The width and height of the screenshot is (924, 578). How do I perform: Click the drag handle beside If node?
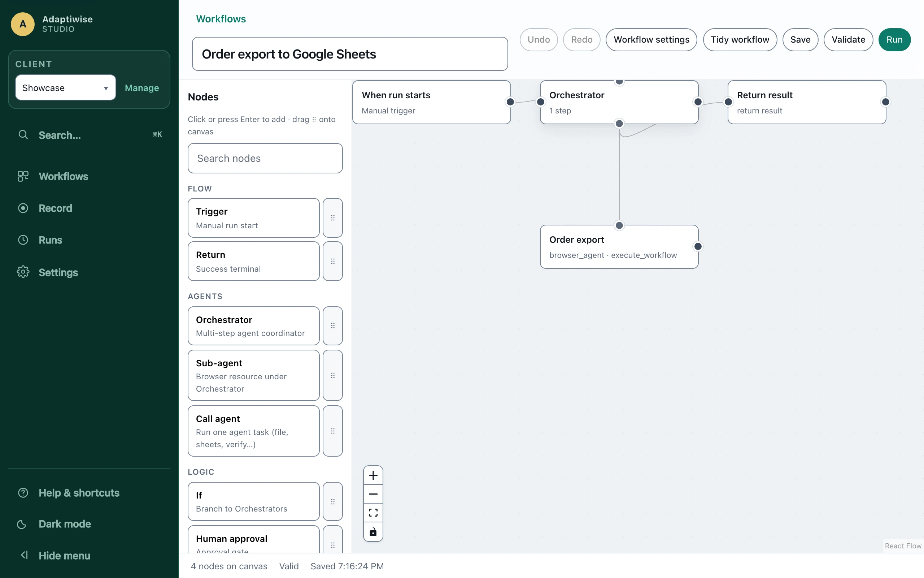click(332, 501)
